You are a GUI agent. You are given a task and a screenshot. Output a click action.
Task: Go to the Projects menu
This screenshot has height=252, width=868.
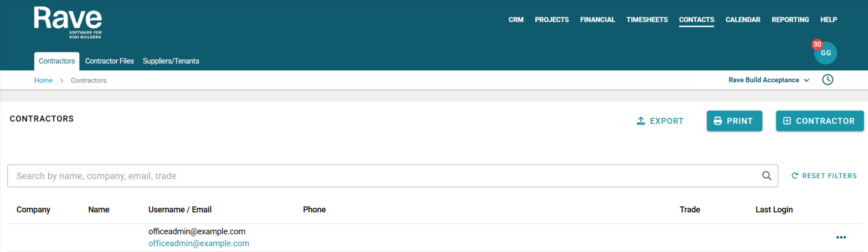point(551,20)
